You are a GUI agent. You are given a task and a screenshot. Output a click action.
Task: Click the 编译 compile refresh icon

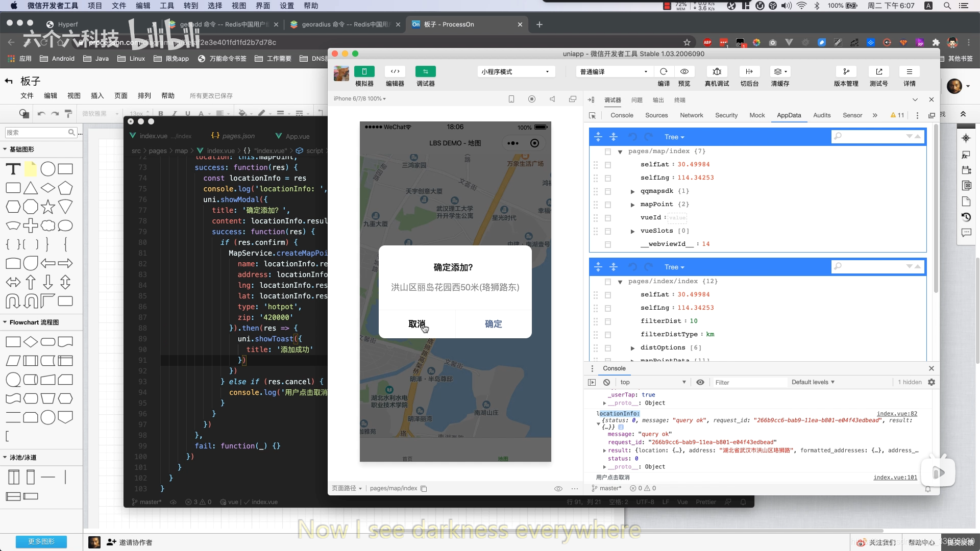tap(664, 71)
